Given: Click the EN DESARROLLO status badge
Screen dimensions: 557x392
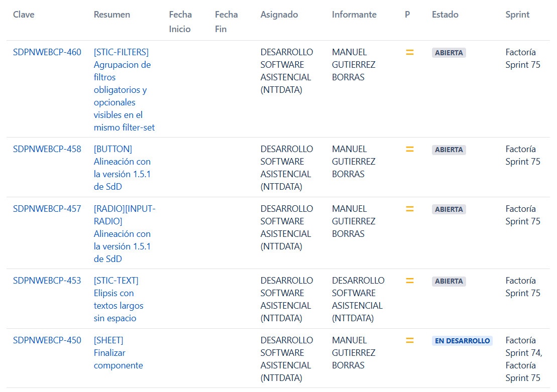Looking at the screenshot, I should pyautogui.click(x=462, y=341).
